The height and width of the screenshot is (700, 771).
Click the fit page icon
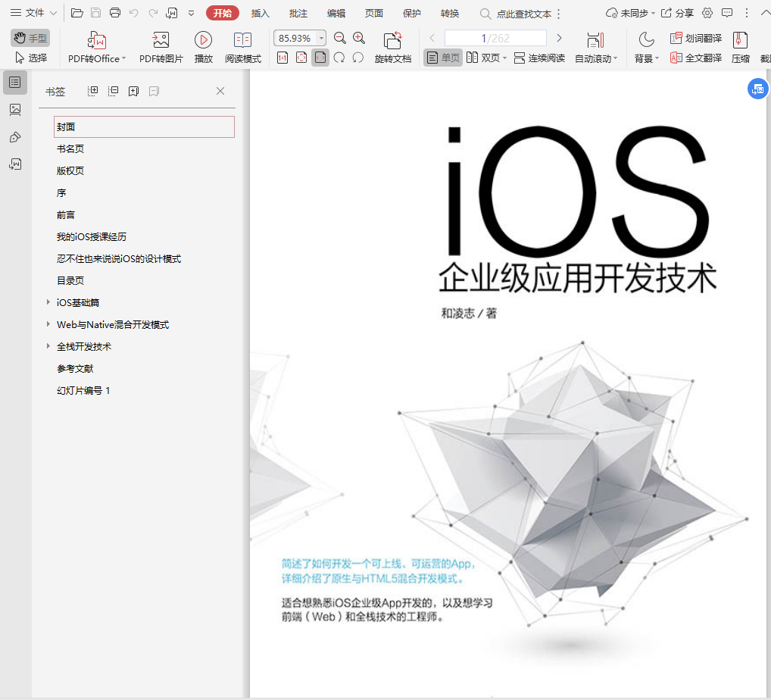(301, 58)
